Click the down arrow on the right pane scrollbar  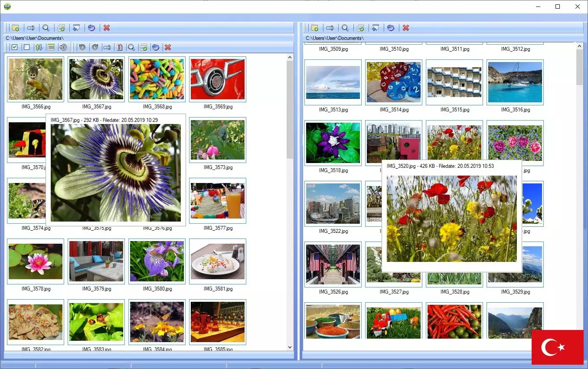coord(579,347)
